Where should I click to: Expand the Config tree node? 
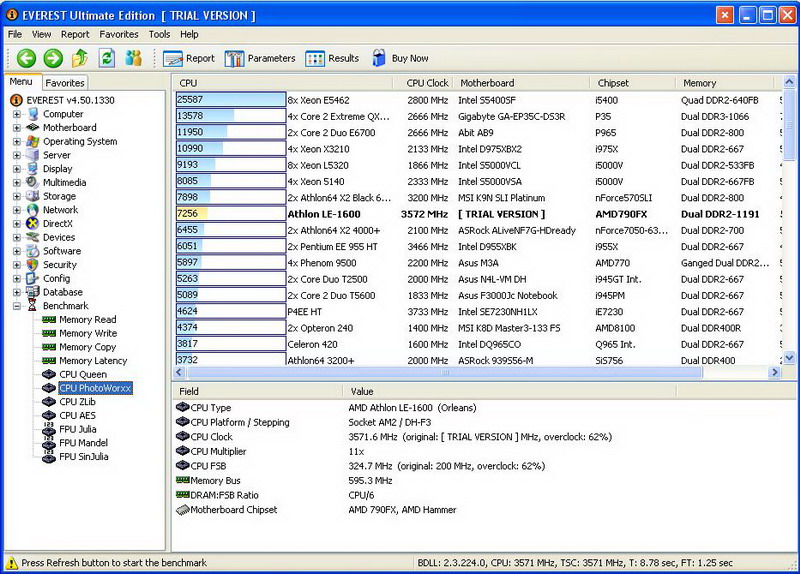click(x=17, y=279)
